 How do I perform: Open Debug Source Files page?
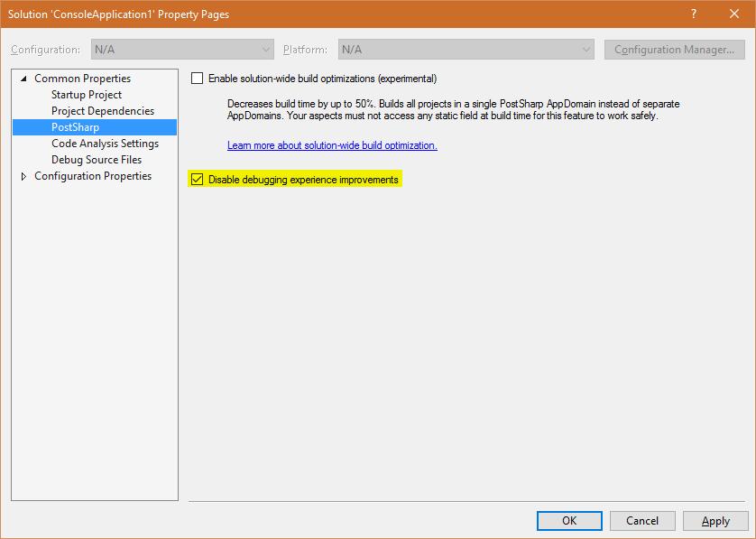[96, 160]
